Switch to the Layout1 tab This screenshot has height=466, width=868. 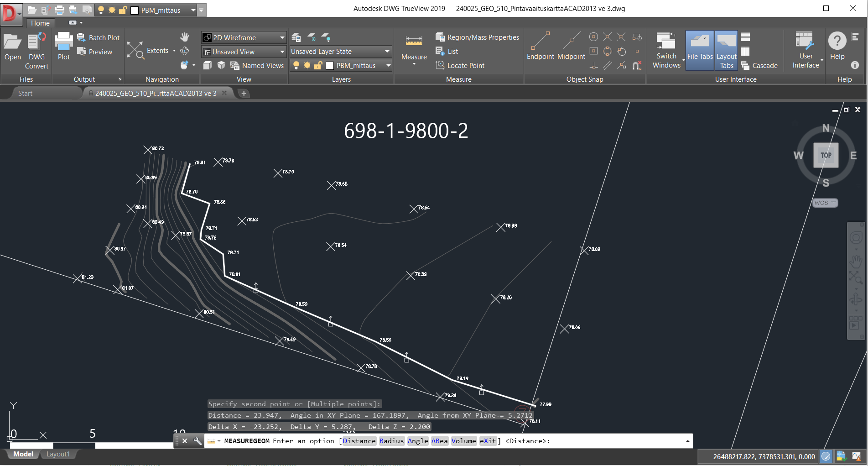(x=58, y=454)
